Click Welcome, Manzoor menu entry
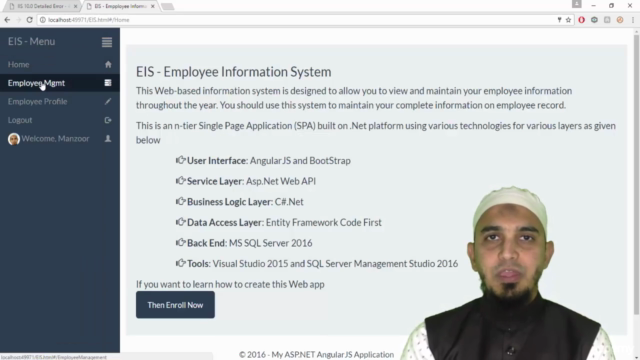640x360 pixels. pyautogui.click(x=60, y=139)
